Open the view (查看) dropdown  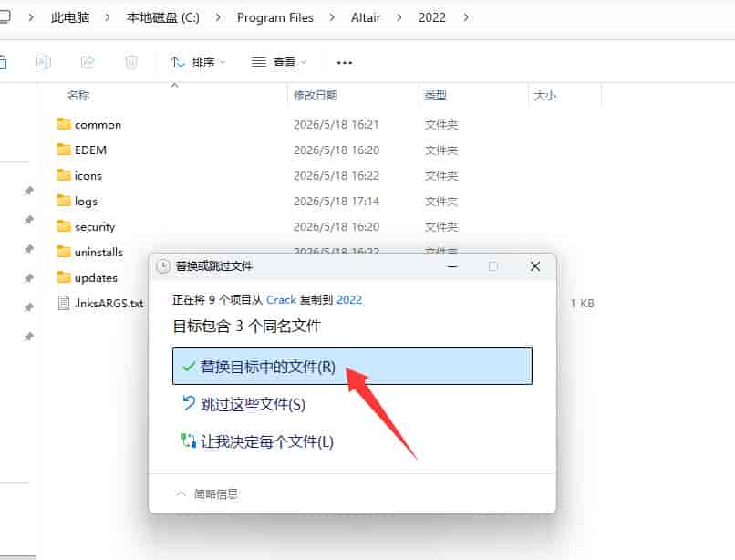tap(279, 62)
